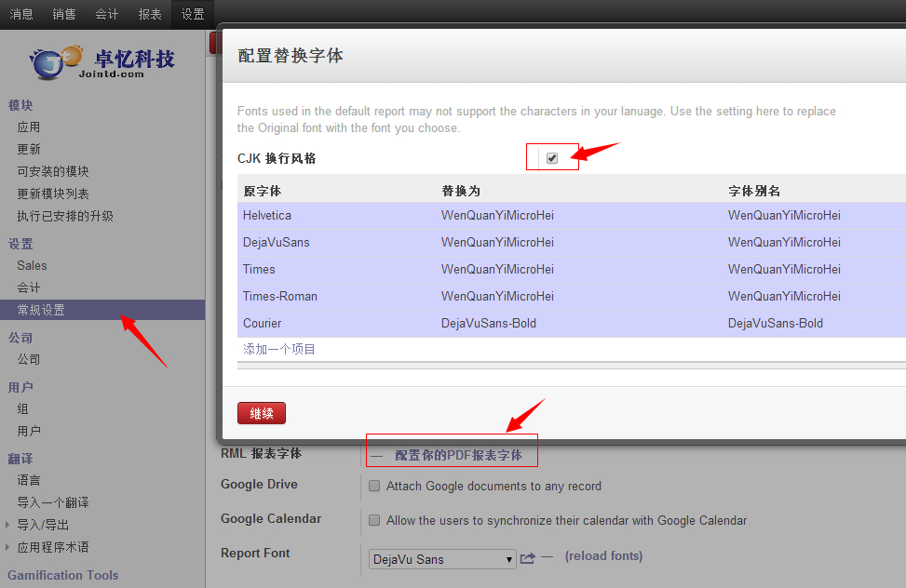Image resolution: width=906 pixels, height=588 pixels.
Task: Click the reload fonts link
Action: point(603,556)
